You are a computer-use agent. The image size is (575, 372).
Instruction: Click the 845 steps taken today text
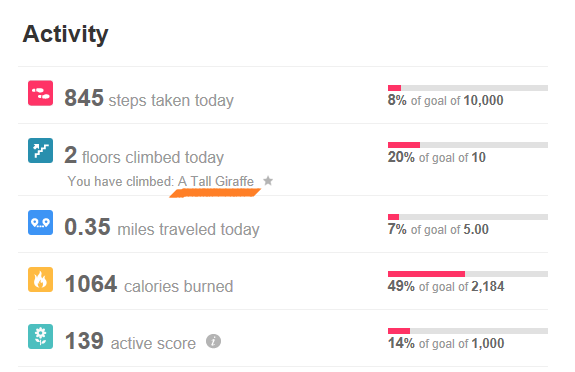point(149,99)
